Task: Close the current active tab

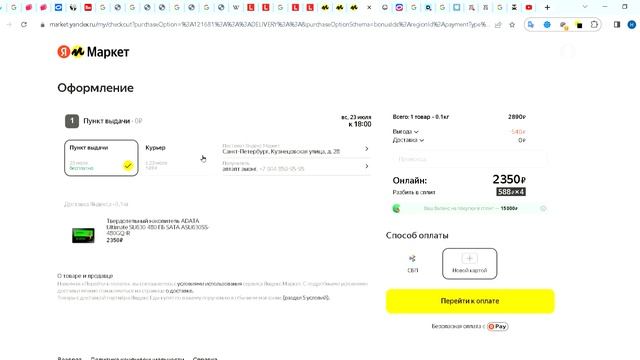Action: [x=369, y=7]
